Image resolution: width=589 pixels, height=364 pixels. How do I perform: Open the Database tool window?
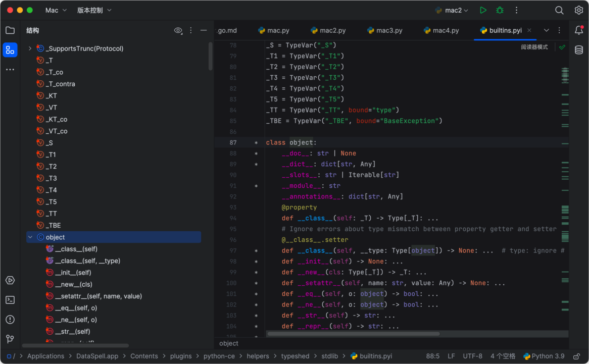pos(579,50)
